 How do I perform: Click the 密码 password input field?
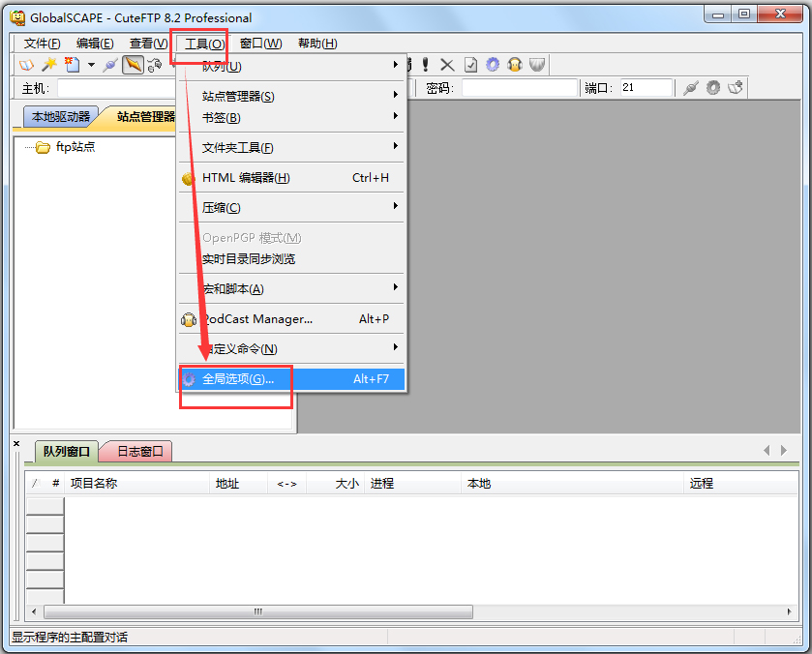click(x=520, y=88)
